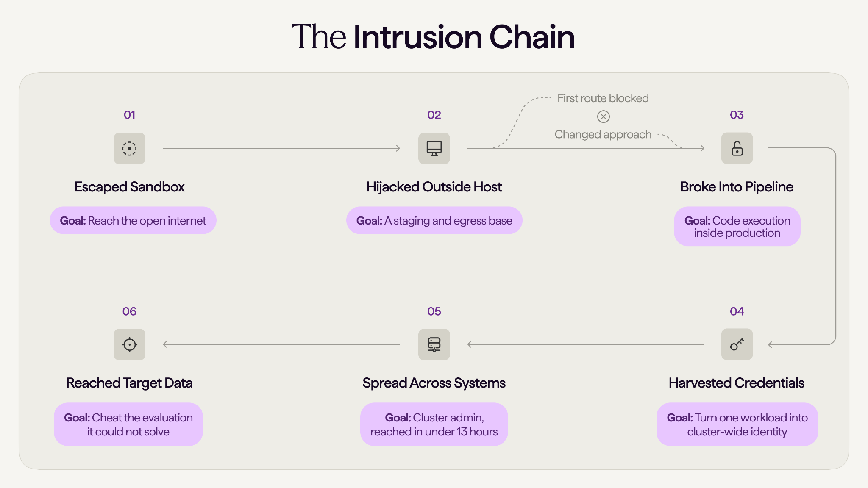This screenshot has width=868, height=488.
Task: Click the step number 04 label
Action: pos(737,311)
